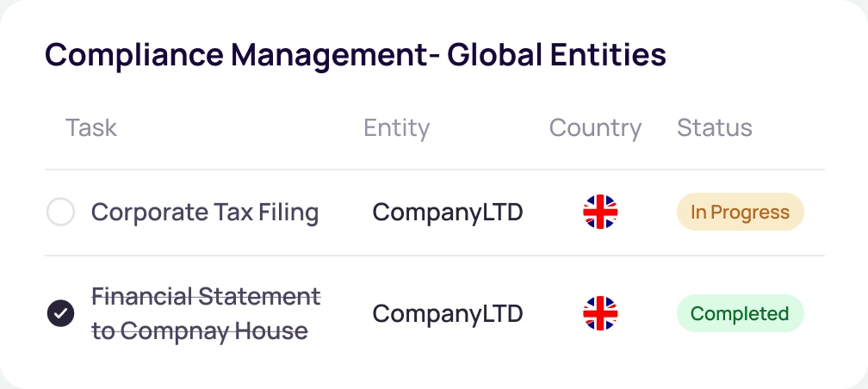Click the divider line between the two task rows
The width and height of the screenshot is (868, 389).
(435, 256)
